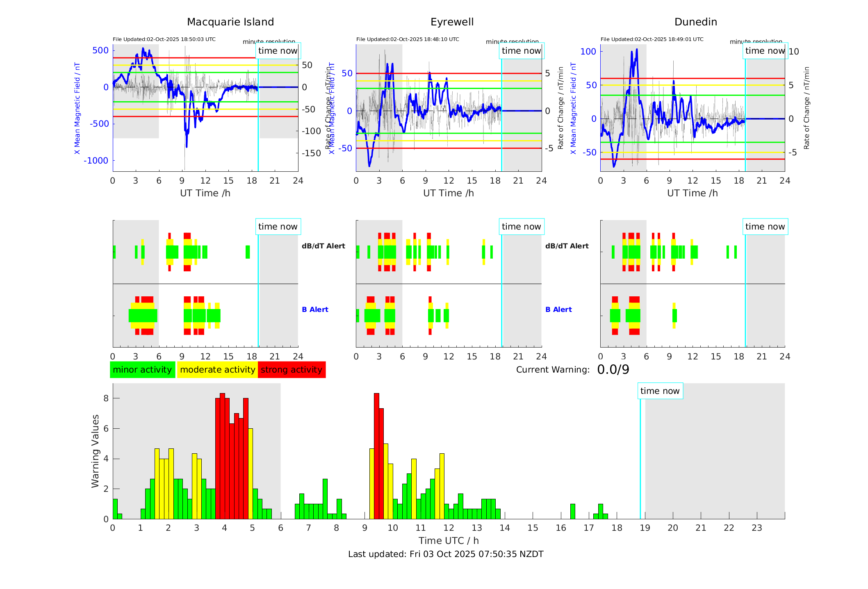Click the Last updated timestamp text
The image size is (868, 589).
pos(446,554)
